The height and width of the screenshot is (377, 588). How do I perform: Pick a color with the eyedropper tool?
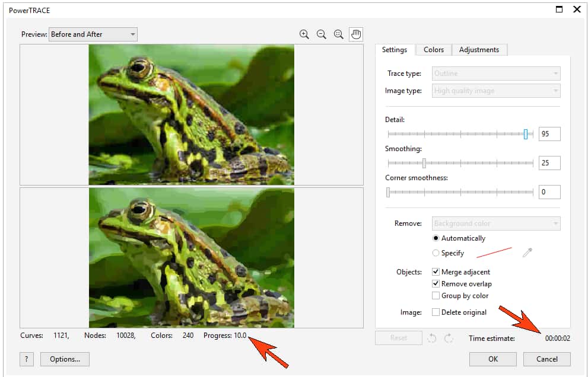[x=527, y=252]
